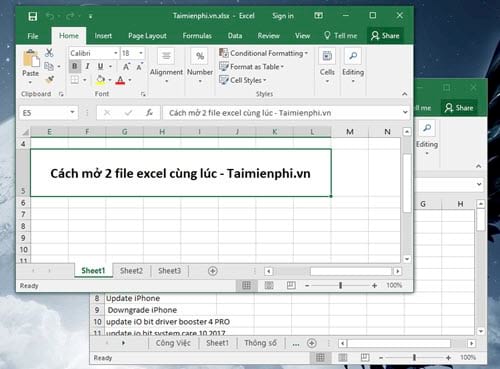Click the Select All corner of the front sheet
Viewport: 500px width, 369px height.
click(x=24, y=132)
